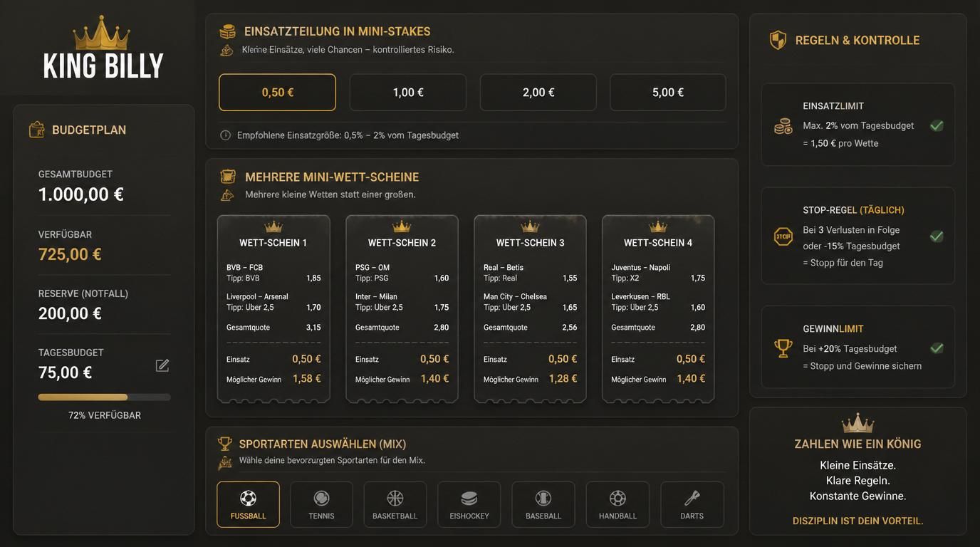The image size is (980, 547).
Task: Click the Disziplin ist dein Vorteil slogan
Action: (857, 521)
